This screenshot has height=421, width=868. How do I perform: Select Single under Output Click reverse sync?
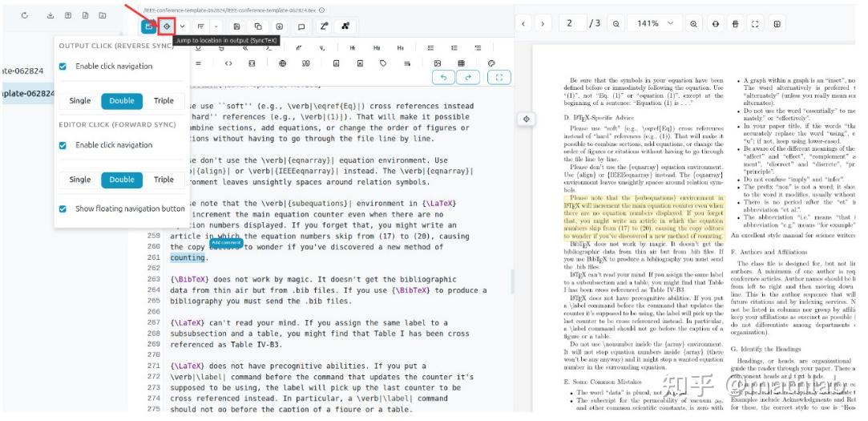pos(79,101)
